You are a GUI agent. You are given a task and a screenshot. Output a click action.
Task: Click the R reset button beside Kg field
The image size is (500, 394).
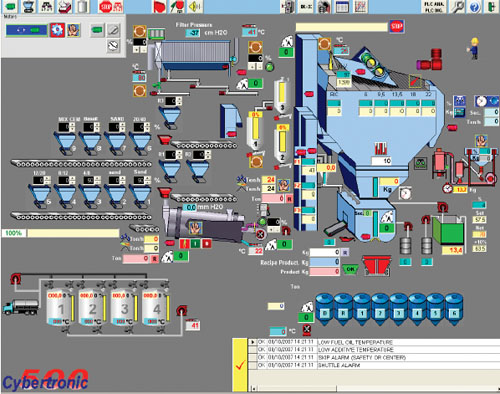(345, 253)
